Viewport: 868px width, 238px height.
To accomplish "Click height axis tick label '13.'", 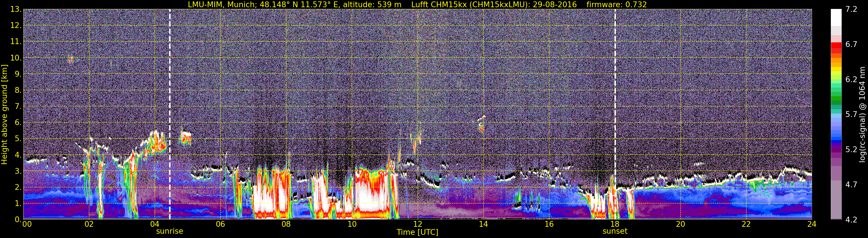I will 16,9.
